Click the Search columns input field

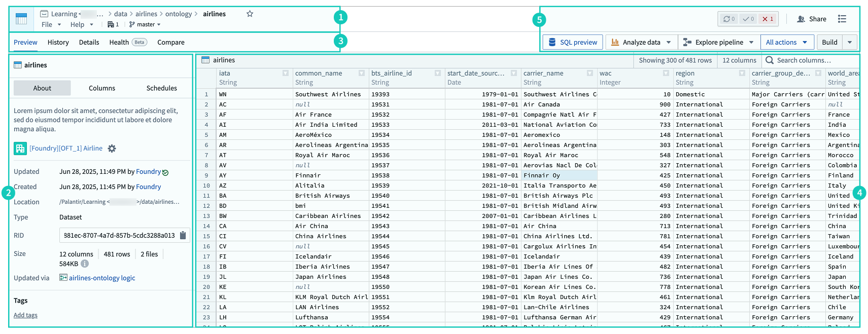[x=810, y=60]
